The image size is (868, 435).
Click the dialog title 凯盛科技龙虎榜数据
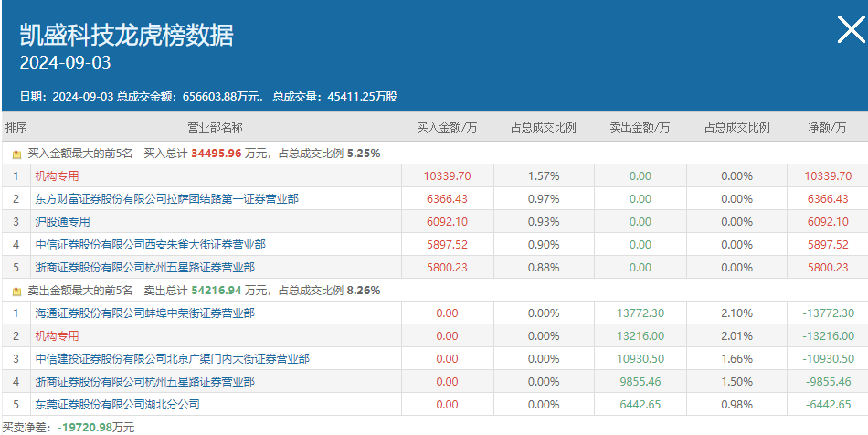[127, 35]
